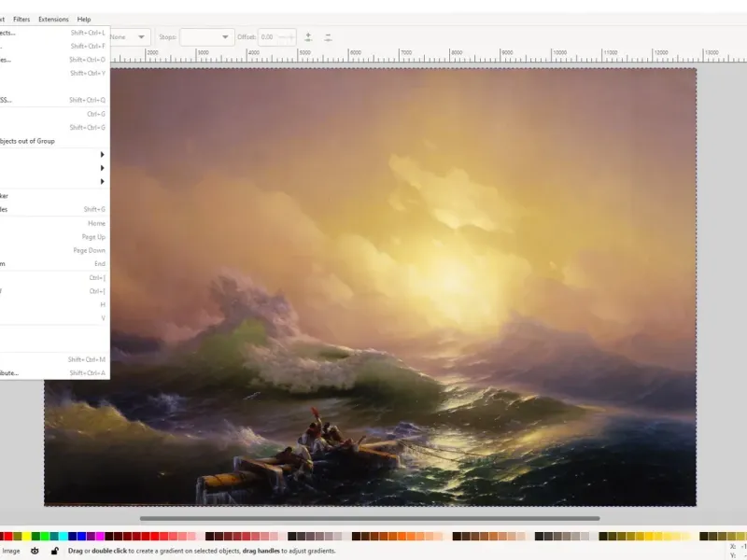Choose the menu entry with shortcut Shift+Ctrl+L

[x=54, y=33]
